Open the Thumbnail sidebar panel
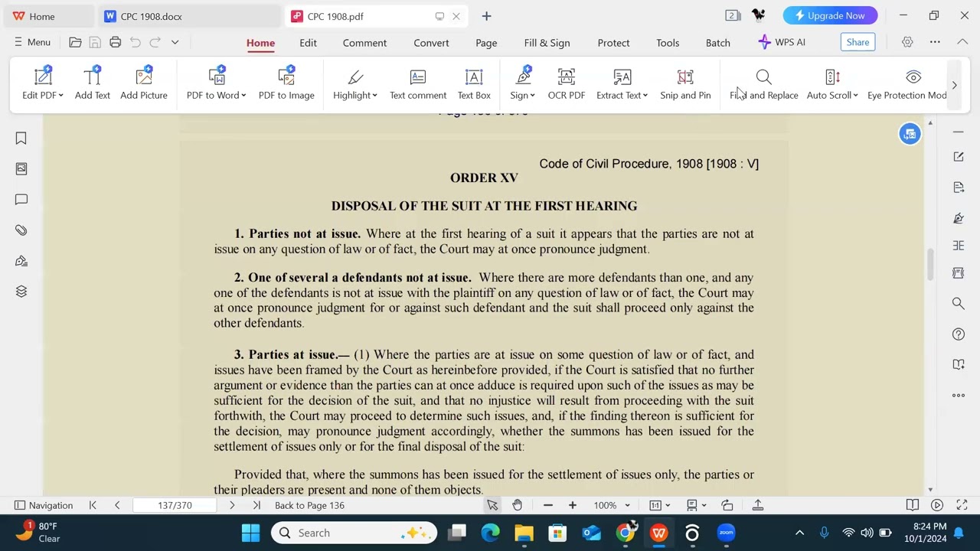 click(x=21, y=168)
